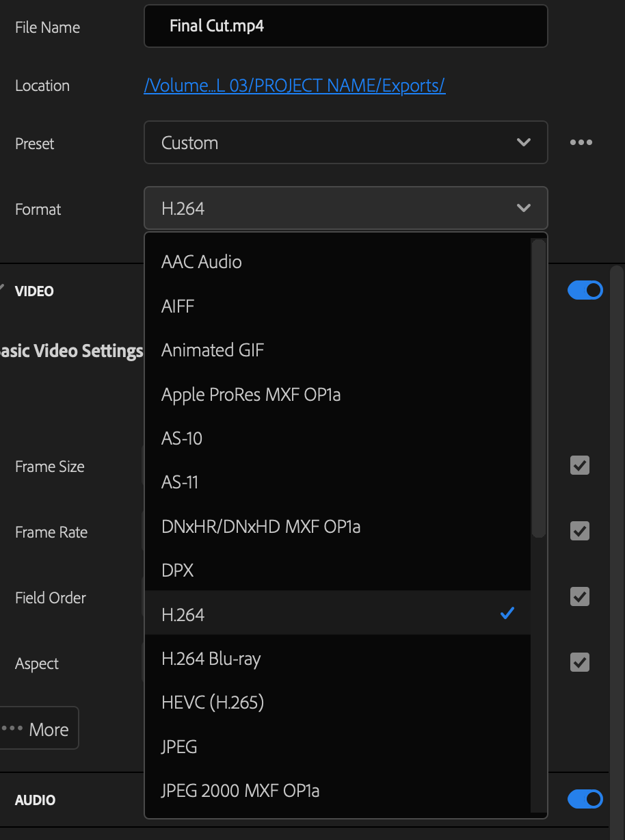Click the File Name field containing Final Cut.mp4
The image size is (625, 840).
point(345,26)
